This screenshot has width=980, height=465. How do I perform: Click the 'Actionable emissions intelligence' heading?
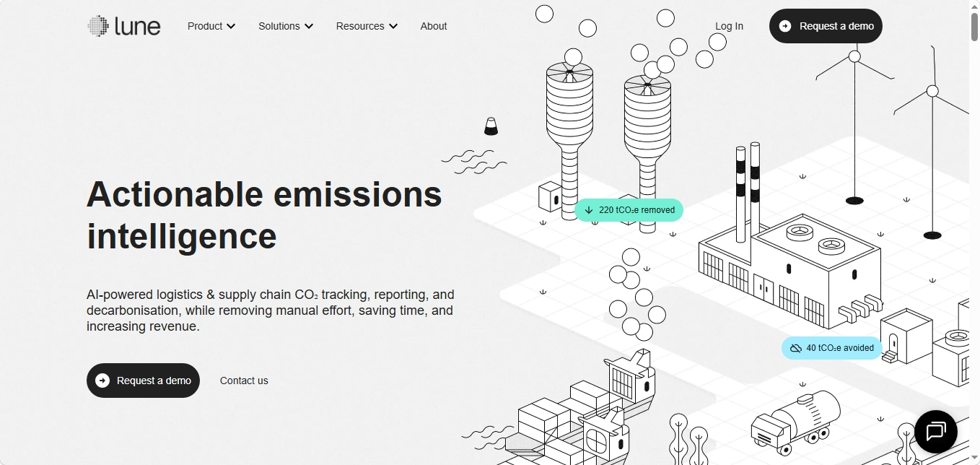(264, 215)
